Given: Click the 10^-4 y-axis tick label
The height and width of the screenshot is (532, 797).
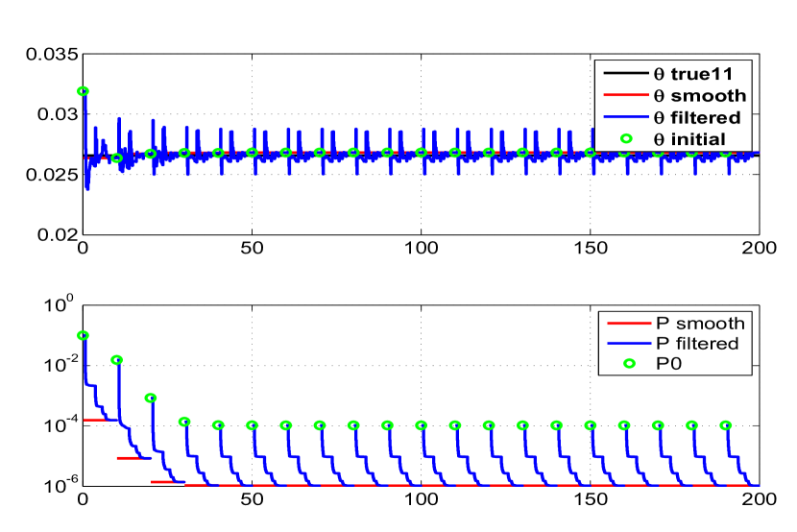Looking at the screenshot, I should tap(59, 424).
